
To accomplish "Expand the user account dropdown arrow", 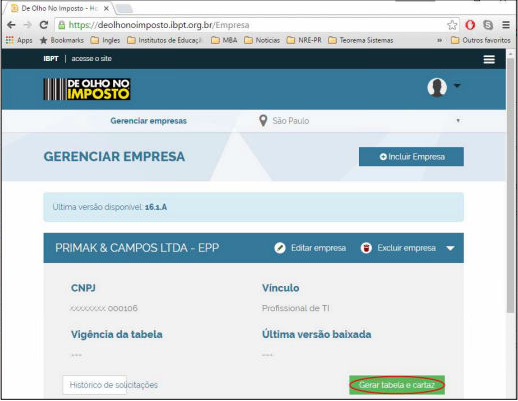I will tap(457, 86).
